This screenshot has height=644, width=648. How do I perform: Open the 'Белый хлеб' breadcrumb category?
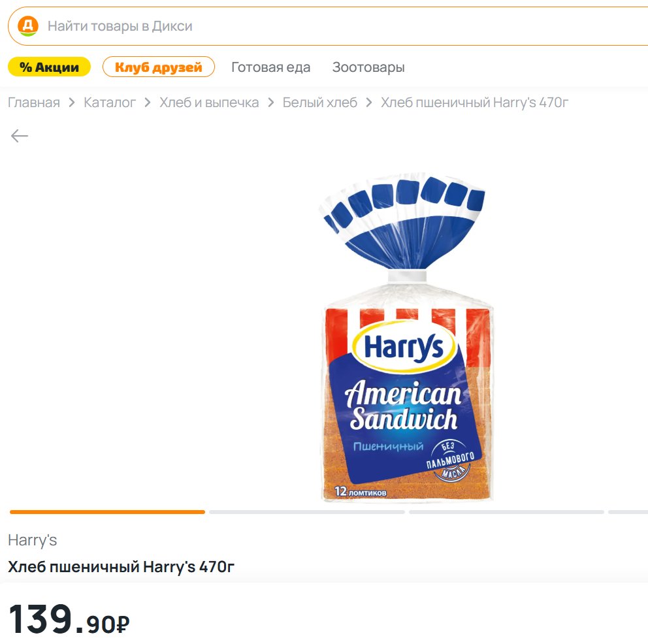pyautogui.click(x=320, y=103)
